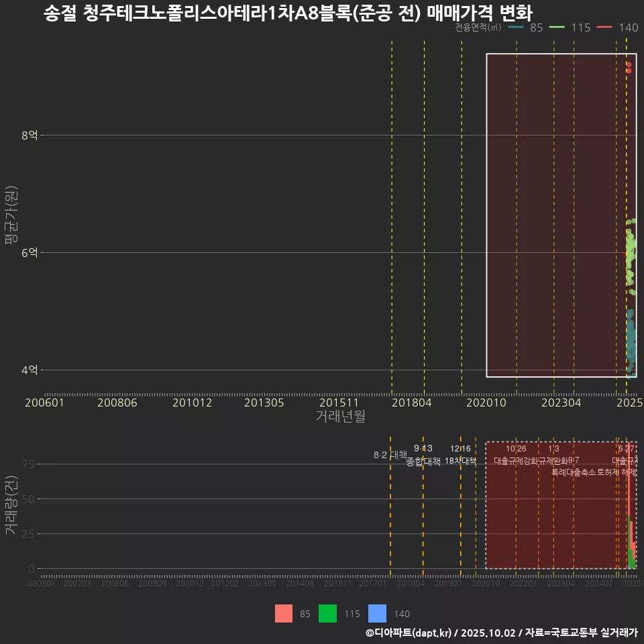Click the teal 85㎡ data cluster above 4억
Image resolution: width=644 pixels, height=644 pixels.
(631, 342)
